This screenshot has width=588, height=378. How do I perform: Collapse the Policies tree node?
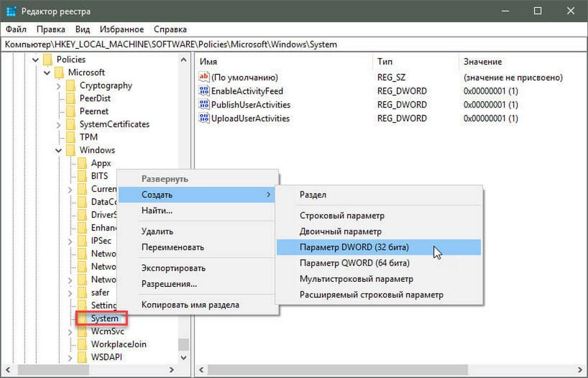[x=35, y=59]
